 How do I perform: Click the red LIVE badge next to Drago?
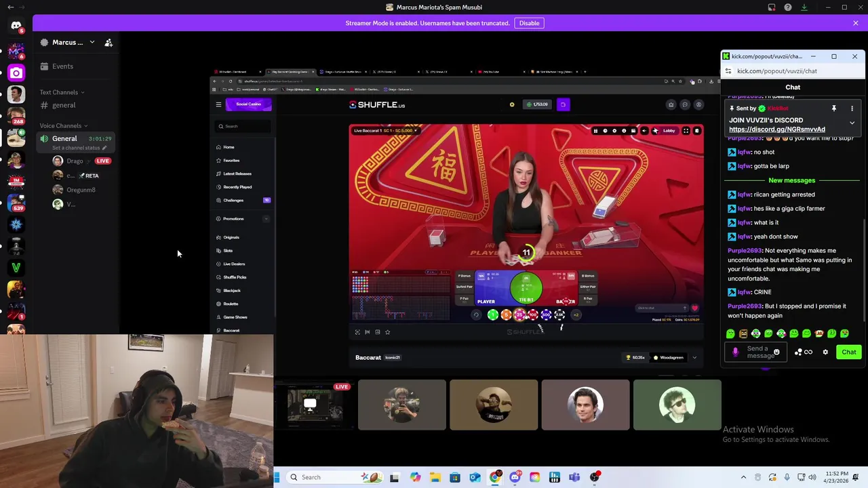102,161
